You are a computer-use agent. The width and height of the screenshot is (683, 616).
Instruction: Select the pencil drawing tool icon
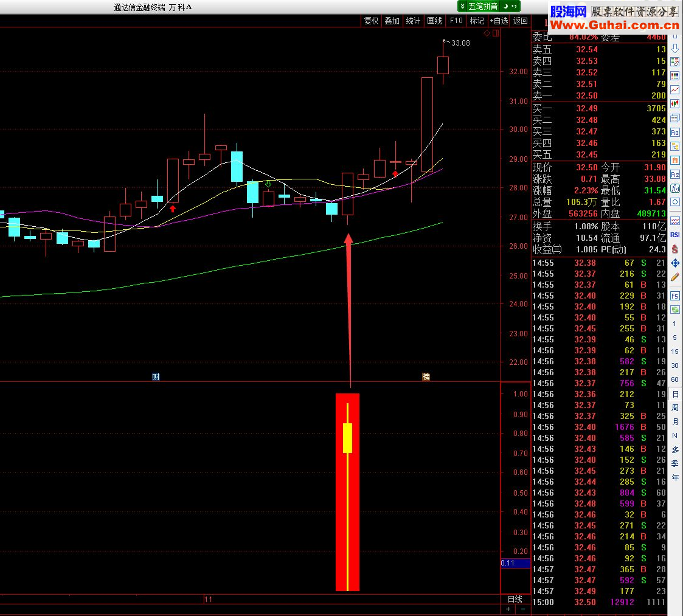coord(674,277)
